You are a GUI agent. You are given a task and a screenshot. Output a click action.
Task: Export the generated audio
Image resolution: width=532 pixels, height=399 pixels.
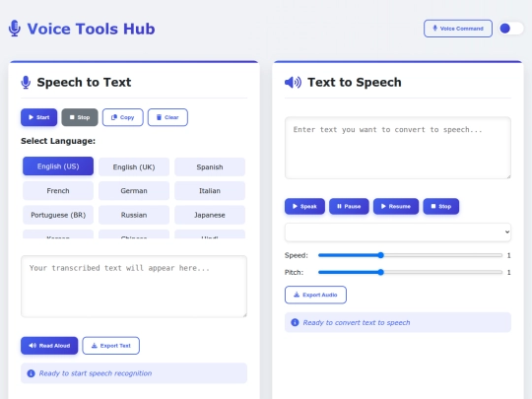click(315, 295)
